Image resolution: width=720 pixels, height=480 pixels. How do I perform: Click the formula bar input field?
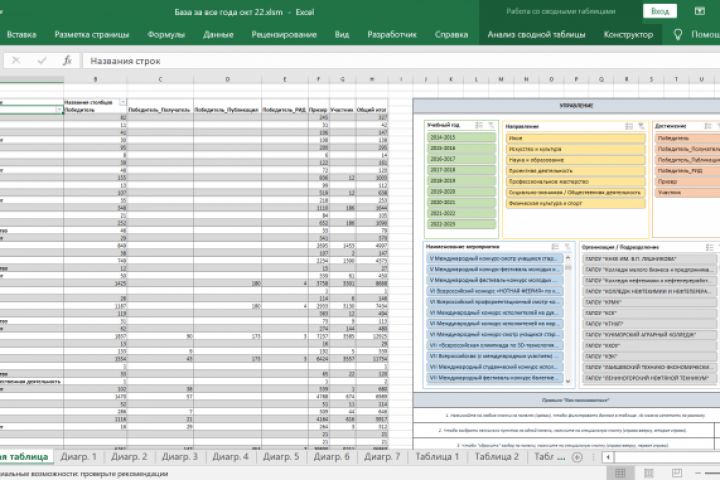[x=400, y=61]
